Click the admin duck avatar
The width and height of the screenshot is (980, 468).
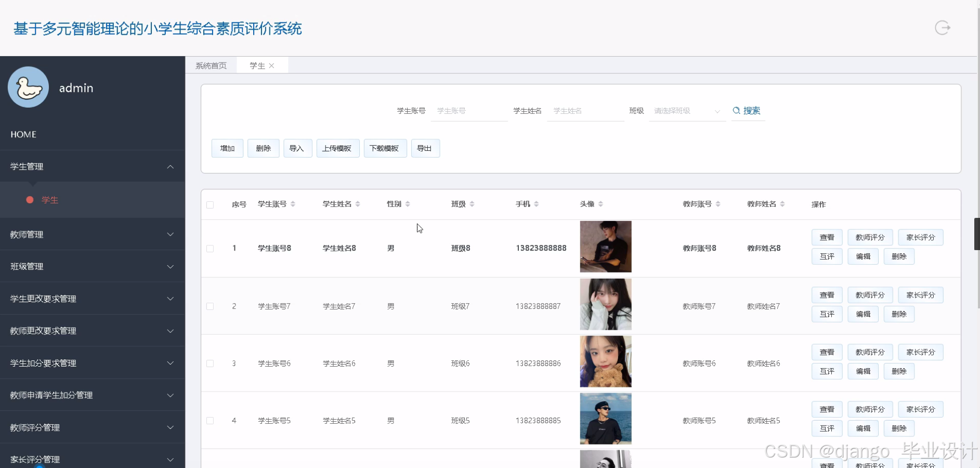coord(28,87)
